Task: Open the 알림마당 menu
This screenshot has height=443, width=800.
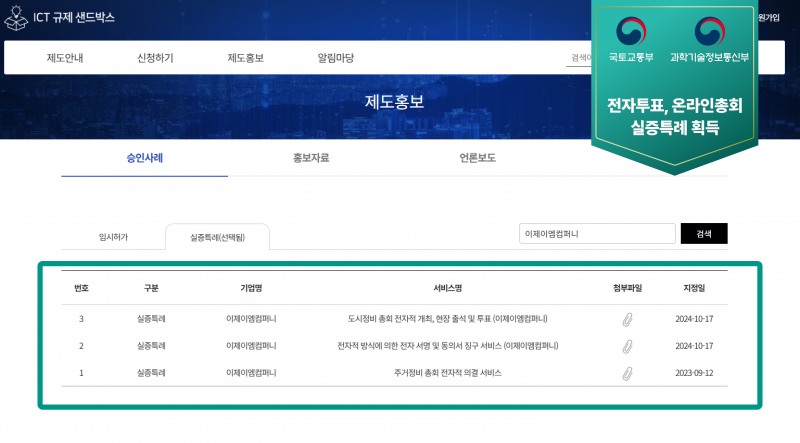Action: (x=336, y=58)
